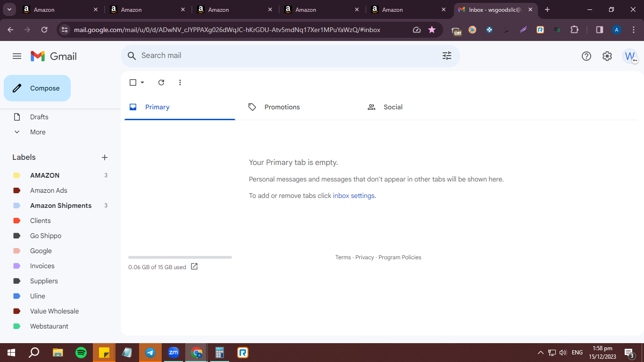Click the Search mail field
This screenshot has height=362, width=644.
point(290,56)
